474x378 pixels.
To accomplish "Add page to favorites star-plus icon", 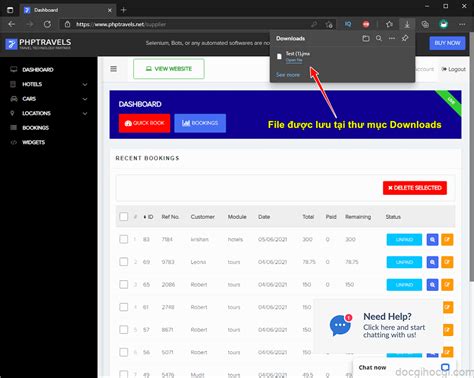I will 329,24.
